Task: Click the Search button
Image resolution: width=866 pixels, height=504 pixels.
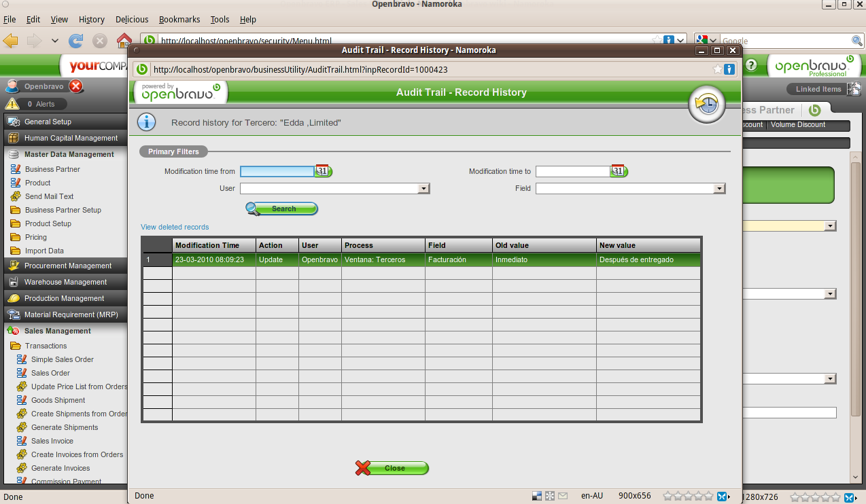Action: 282,209
